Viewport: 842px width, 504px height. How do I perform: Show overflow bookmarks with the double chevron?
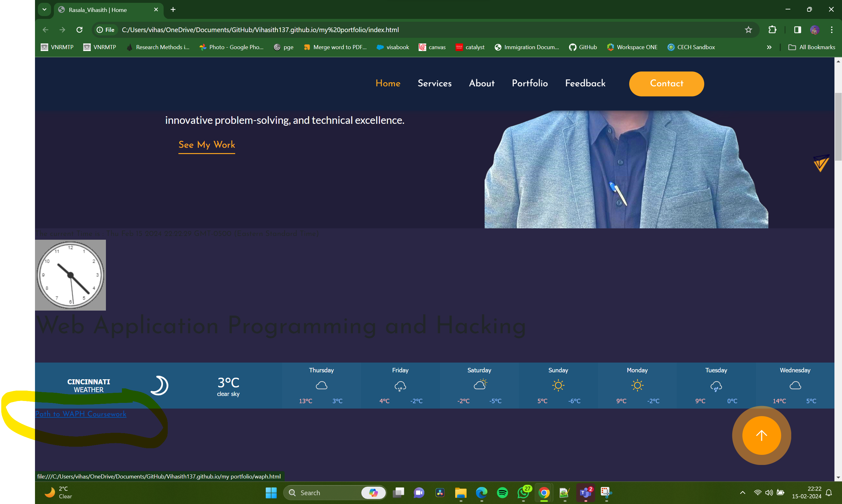click(x=769, y=47)
